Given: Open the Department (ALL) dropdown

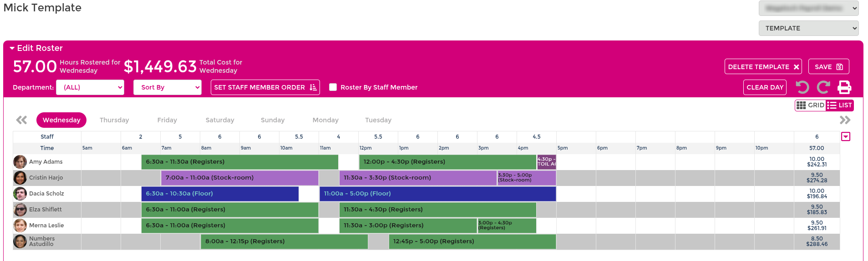Looking at the screenshot, I should click(90, 87).
